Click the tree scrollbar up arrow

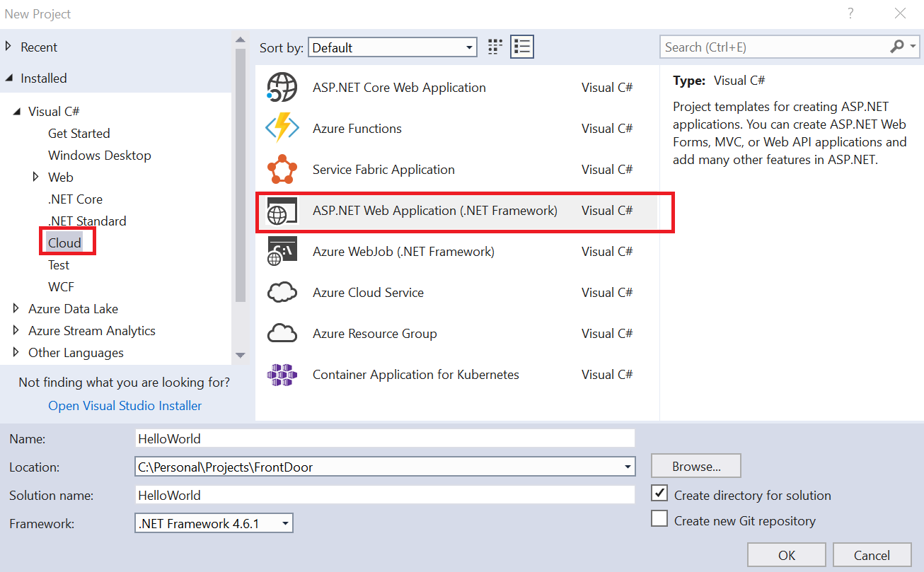(x=240, y=40)
